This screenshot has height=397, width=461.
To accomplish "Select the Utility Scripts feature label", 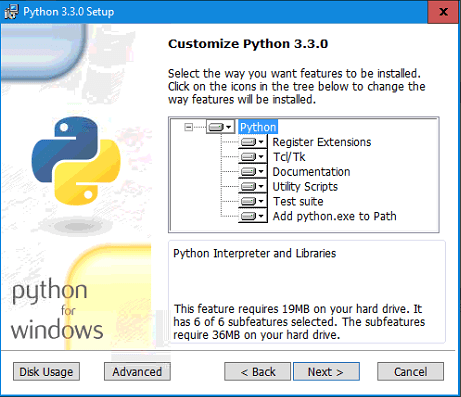I will [305, 187].
